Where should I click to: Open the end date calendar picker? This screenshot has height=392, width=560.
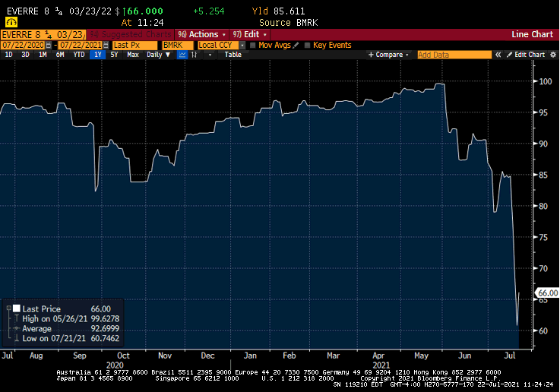tap(105, 46)
